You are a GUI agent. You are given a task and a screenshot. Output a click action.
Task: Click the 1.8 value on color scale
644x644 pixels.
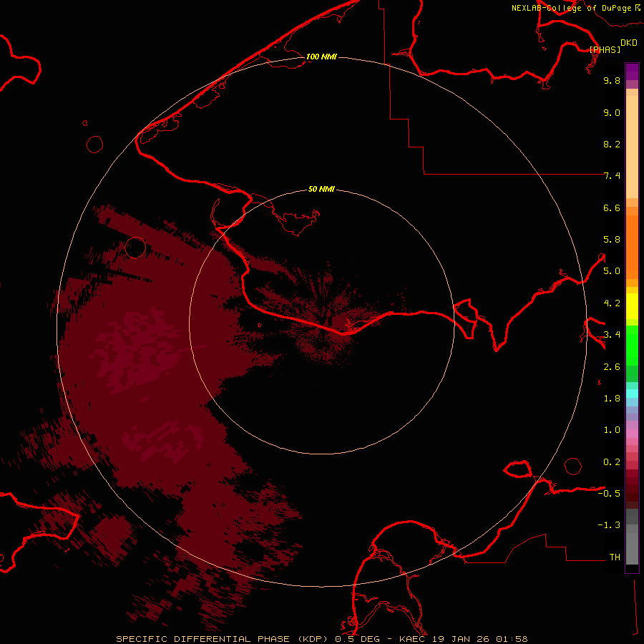[612, 399]
